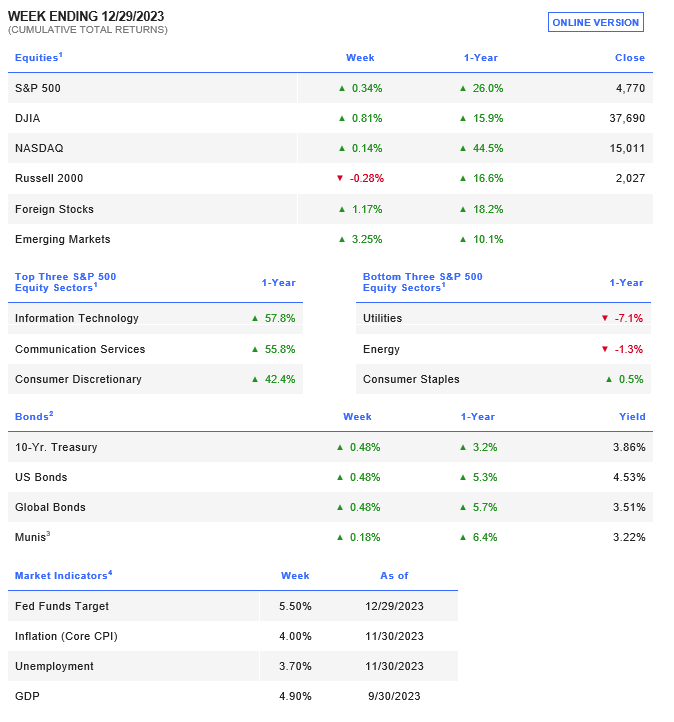Click DJIA close value 37,690

click(x=627, y=118)
